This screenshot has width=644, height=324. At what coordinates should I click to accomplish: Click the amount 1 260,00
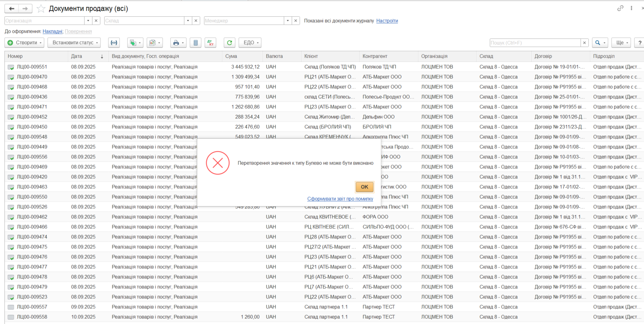pos(250,317)
